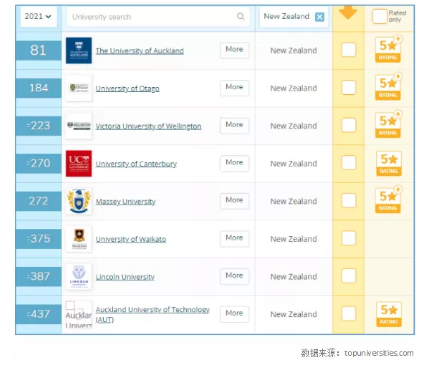Check compare box for Victoria University of Wellington
This screenshot has height=366, width=433.
(349, 125)
